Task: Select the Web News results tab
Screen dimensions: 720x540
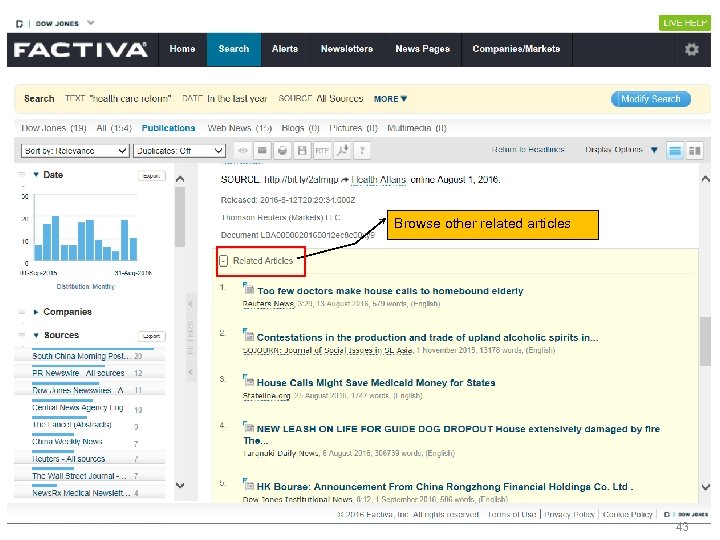Action: 240,128
